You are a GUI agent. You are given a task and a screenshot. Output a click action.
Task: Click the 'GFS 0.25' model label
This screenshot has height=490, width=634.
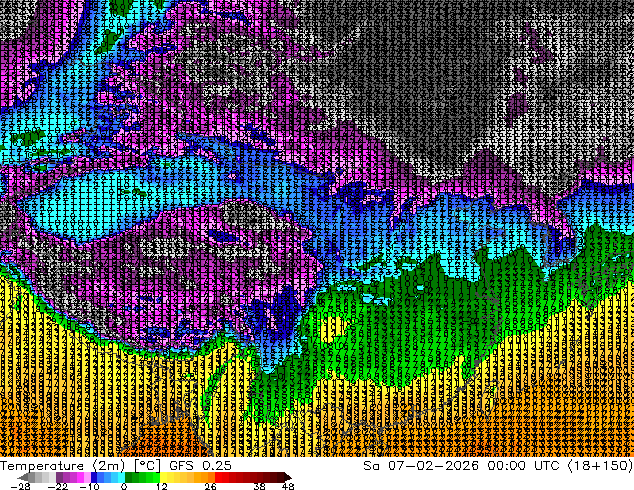[x=200, y=466]
